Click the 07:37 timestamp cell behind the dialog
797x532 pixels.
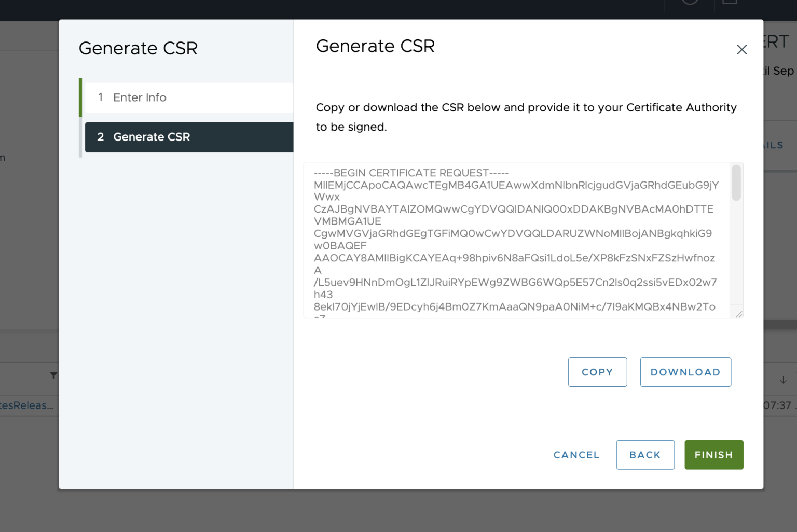pos(778,405)
